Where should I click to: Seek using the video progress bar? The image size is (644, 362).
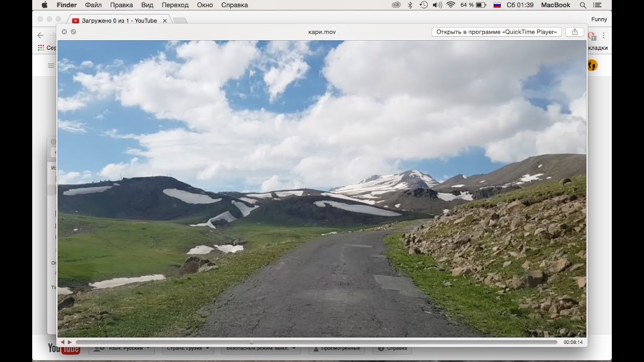316,342
